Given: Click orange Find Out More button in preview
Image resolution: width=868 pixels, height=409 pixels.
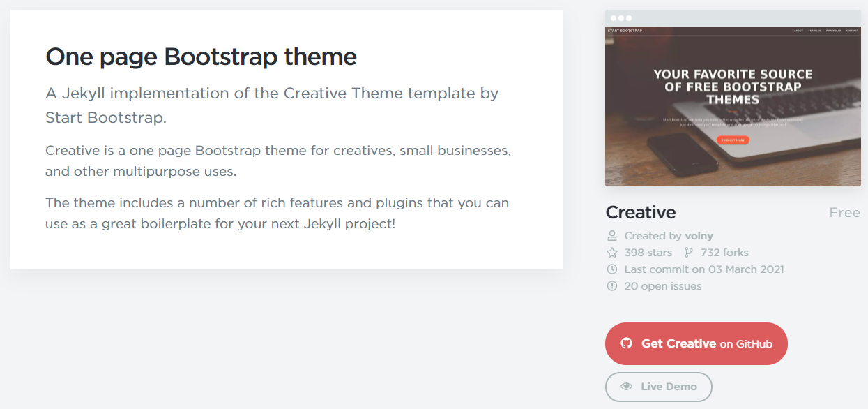Looking at the screenshot, I should 733,140.
